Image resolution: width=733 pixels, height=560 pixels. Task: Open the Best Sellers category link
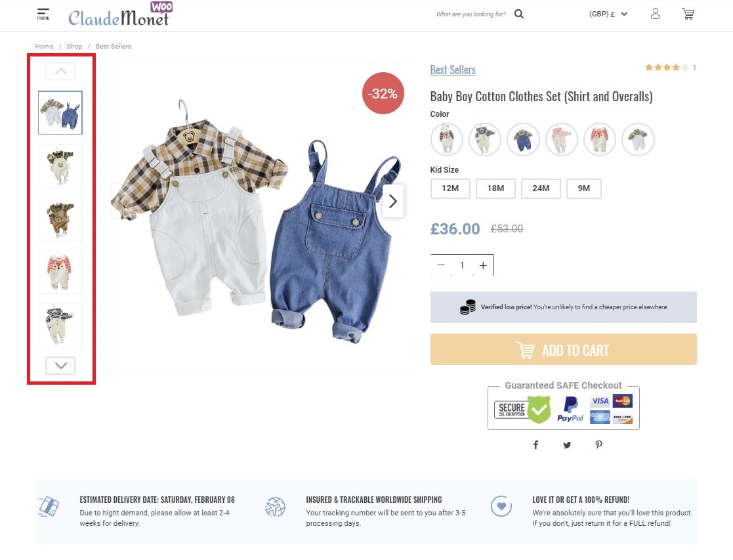pos(453,70)
